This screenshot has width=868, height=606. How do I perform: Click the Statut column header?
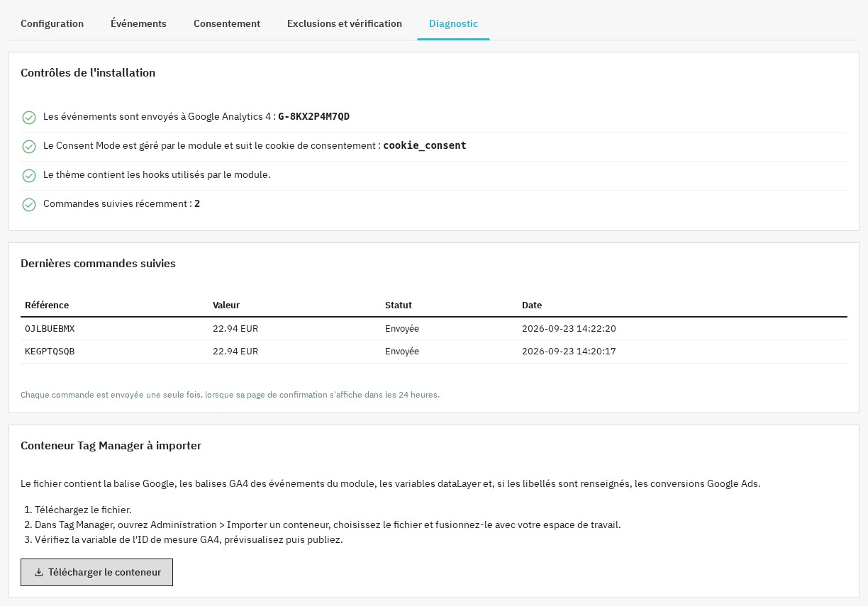[x=399, y=305]
